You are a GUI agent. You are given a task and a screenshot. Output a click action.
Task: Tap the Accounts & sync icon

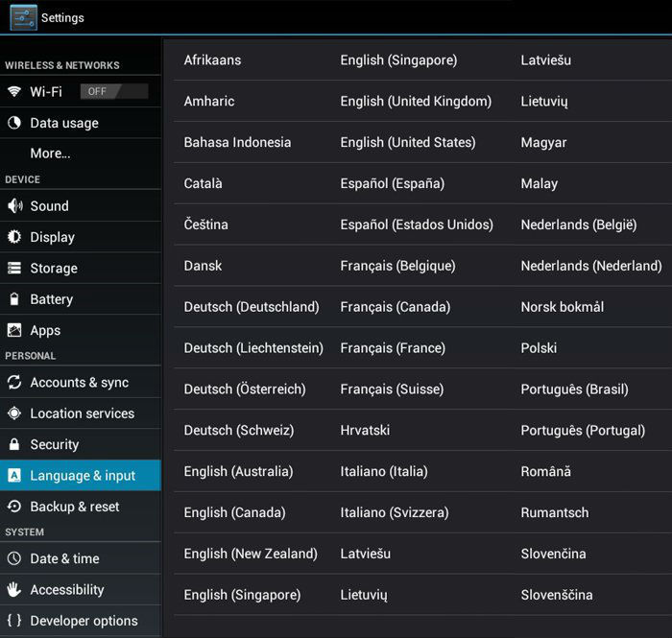point(14,383)
